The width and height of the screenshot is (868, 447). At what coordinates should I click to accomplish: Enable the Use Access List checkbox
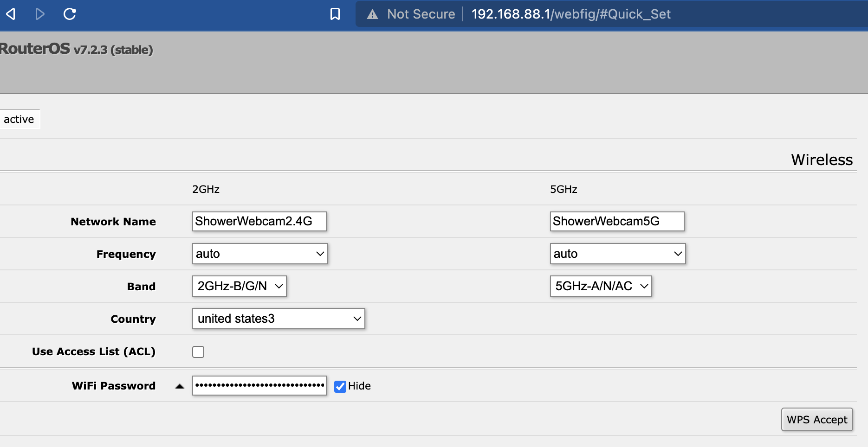click(198, 351)
